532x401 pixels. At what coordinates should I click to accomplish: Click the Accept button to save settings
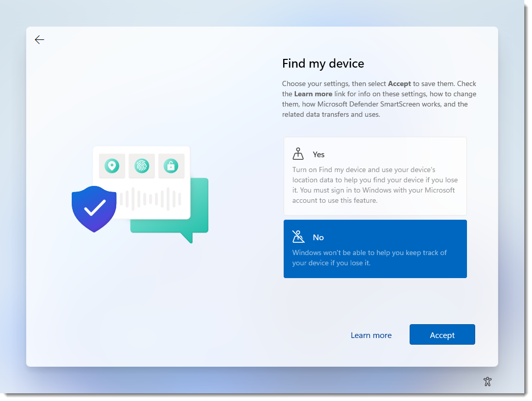(442, 334)
